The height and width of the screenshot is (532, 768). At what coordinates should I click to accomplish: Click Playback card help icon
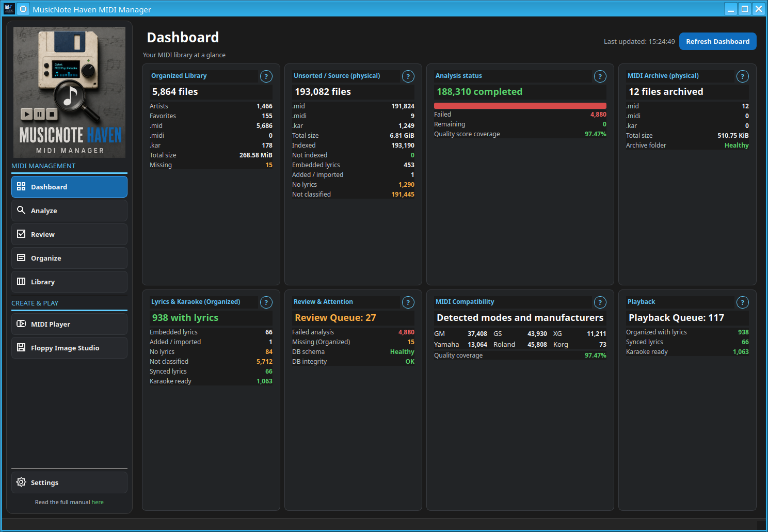tap(742, 302)
